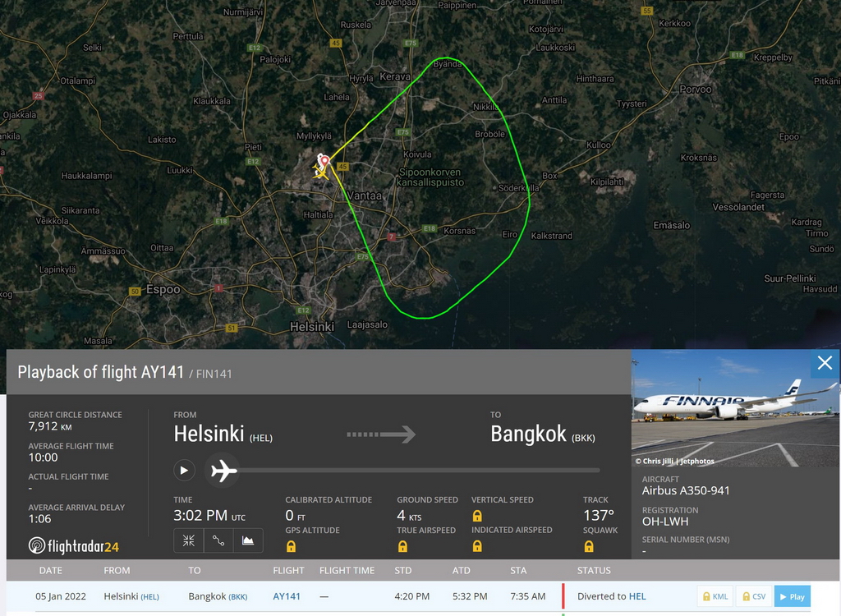The width and height of the screenshot is (841, 616).
Task: Click the locked indicated airspeed padlock
Action: 477,546
